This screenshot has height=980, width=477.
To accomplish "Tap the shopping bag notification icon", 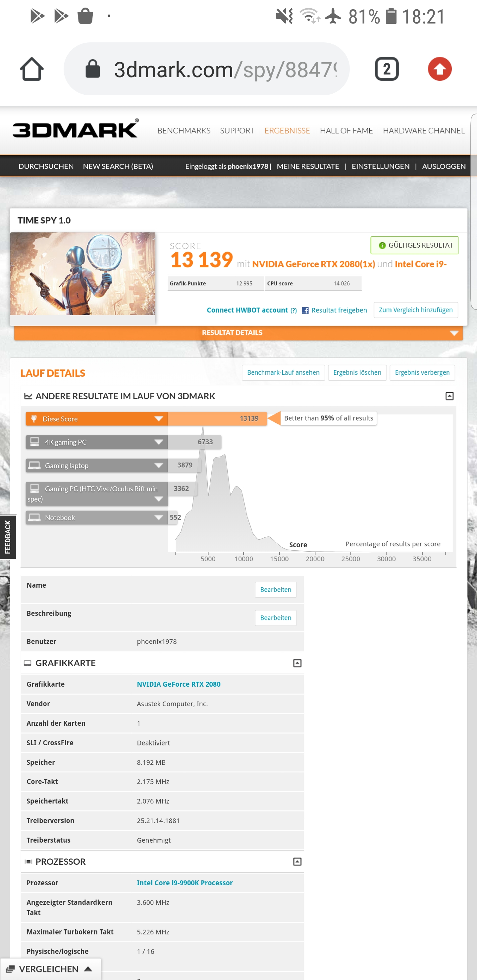I will point(85,16).
